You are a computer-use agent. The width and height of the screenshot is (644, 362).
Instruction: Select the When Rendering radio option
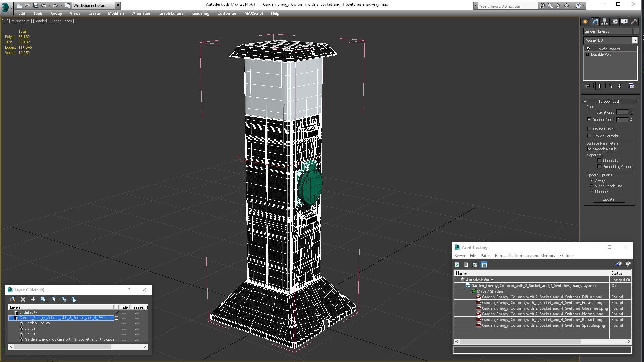pyautogui.click(x=591, y=186)
